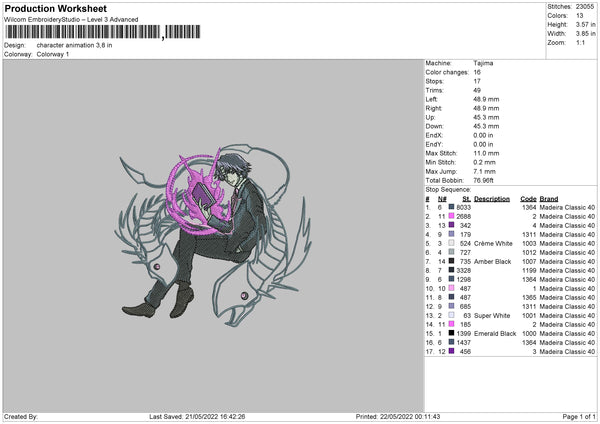This screenshot has height=424, width=600.
Task: Click the 'Description' column header
Action: point(492,199)
